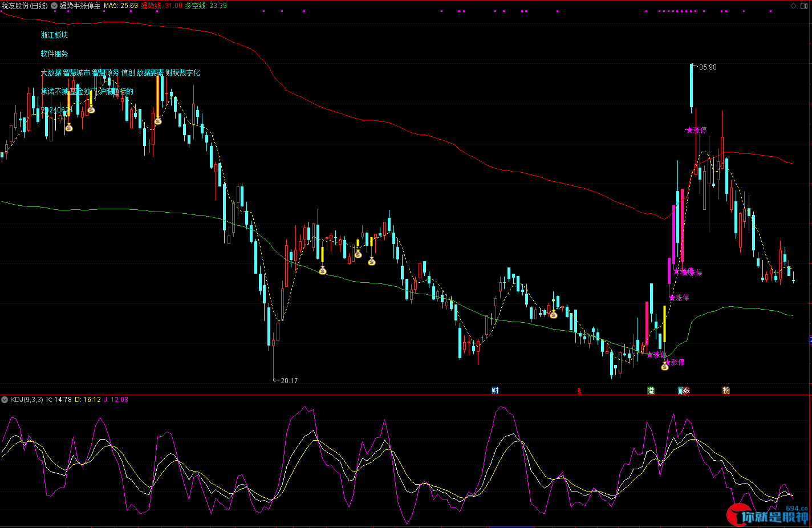
Task: Click the money bag below the 20.17 rebound yellow candle
Action: [x=323, y=270]
